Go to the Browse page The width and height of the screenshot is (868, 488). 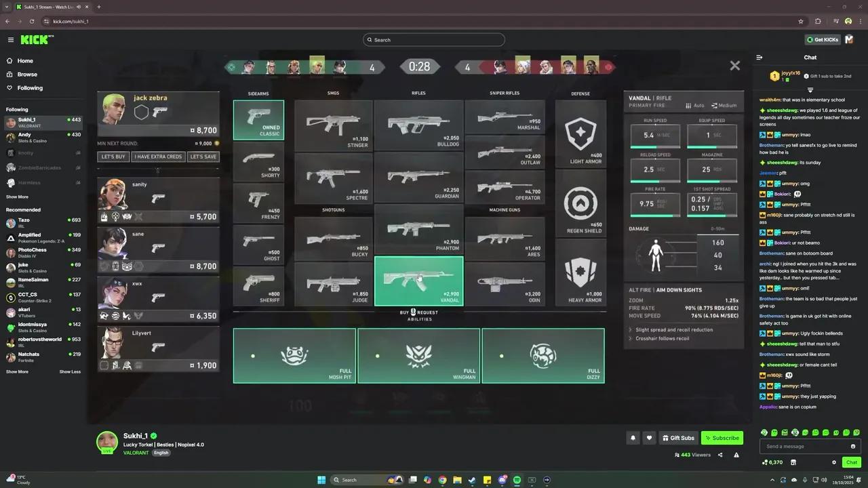click(27, 75)
